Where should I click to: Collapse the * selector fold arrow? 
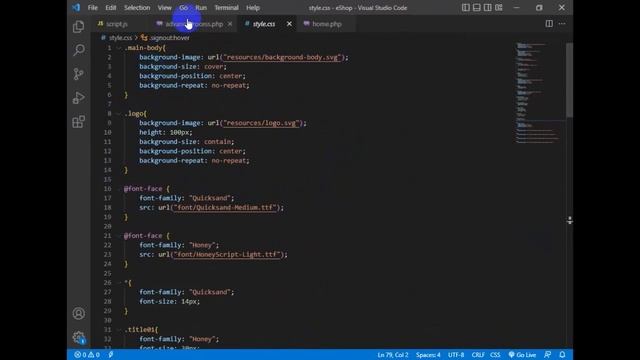click(x=119, y=282)
